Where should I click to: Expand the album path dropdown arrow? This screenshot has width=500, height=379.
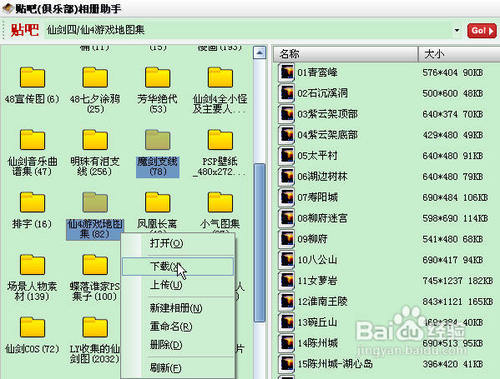[457, 30]
